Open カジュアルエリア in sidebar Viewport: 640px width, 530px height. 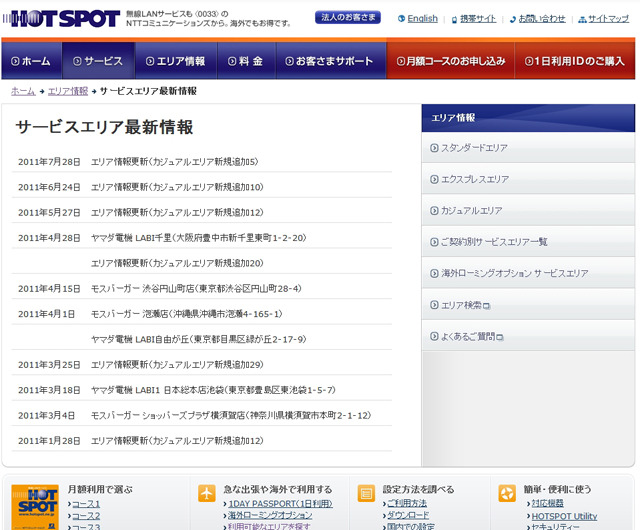click(x=528, y=210)
